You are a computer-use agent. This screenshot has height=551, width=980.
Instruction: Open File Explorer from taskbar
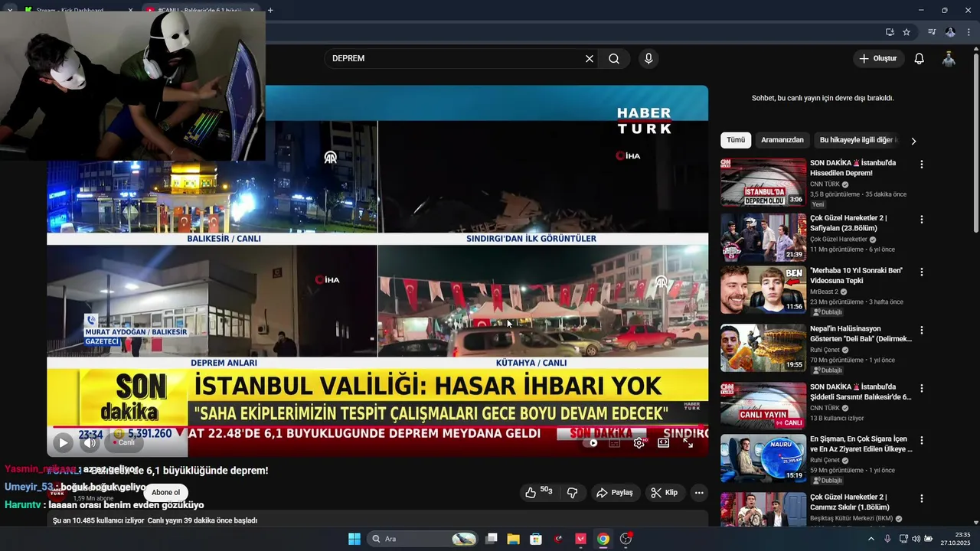514,539
